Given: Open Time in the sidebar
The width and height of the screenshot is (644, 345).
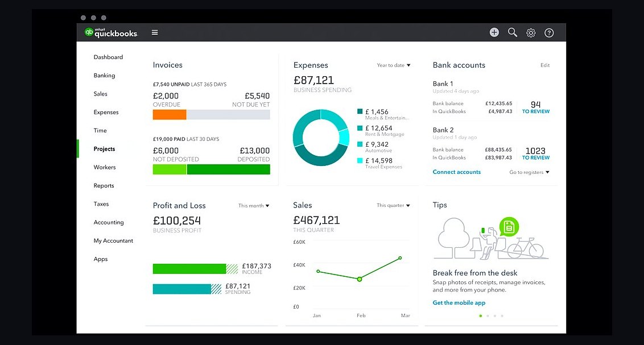Looking at the screenshot, I should [100, 131].
